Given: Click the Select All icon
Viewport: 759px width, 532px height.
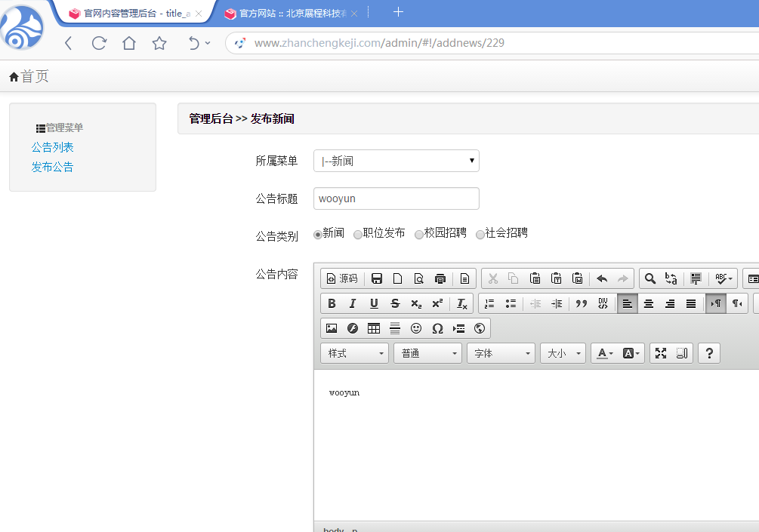Looking at the screenshot, I should point(696,278).
